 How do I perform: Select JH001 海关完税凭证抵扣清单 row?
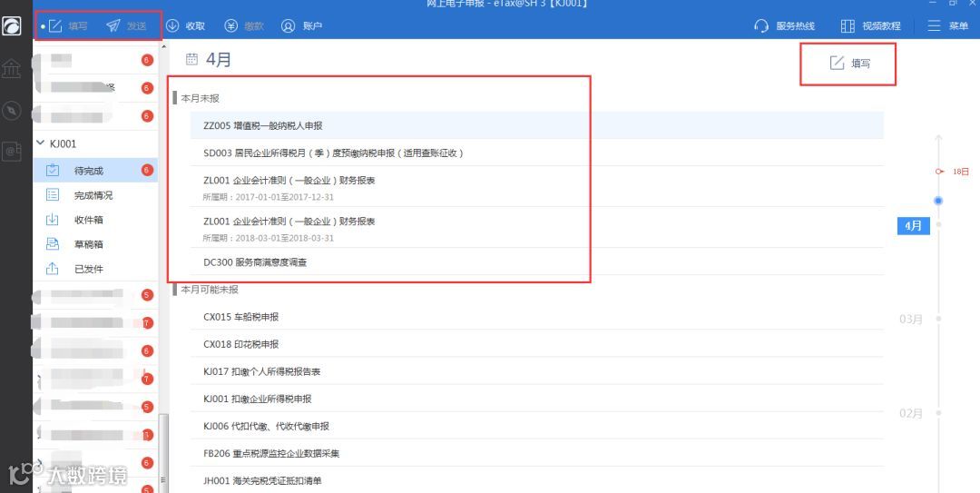click(537, 480)
